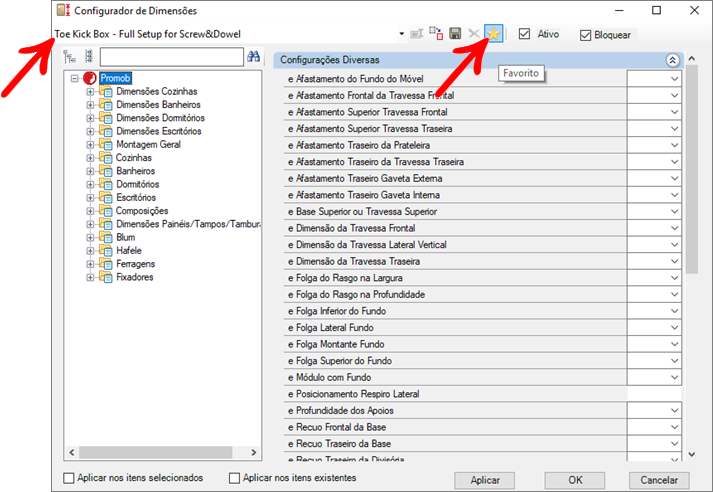The height and width of the screenshot is (492, 713).
Task: Open dropdown for Folga Superior do Fundo
Action: tap(674, 361)
